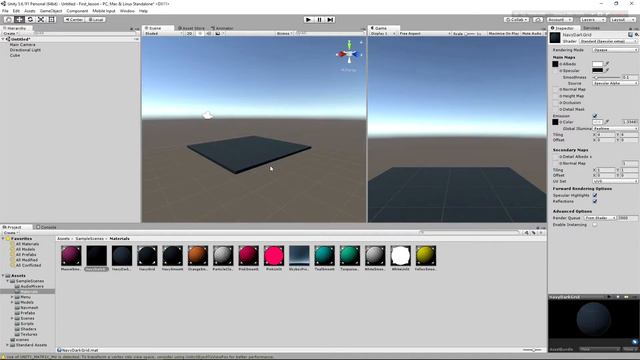The width and height of the screenshot is (640, 360).
Task: Switch to the Services tab
Action: tap(591, 28)
